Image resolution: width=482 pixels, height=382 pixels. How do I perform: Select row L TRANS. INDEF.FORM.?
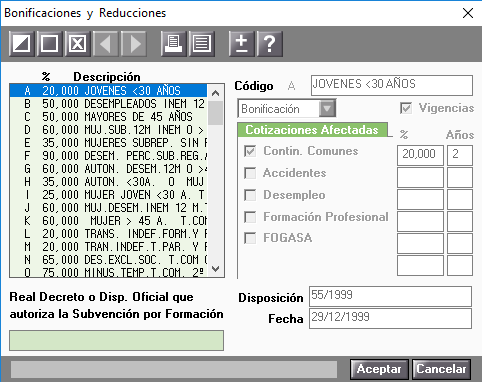108,234
